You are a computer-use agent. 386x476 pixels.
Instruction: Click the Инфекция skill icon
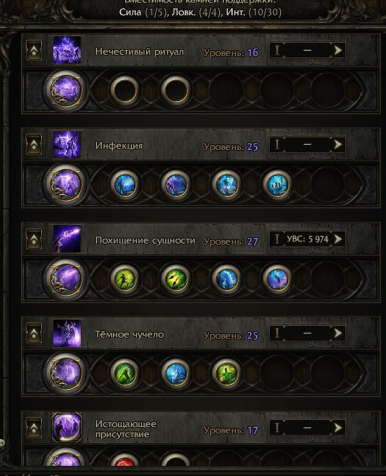pos(67,145)
